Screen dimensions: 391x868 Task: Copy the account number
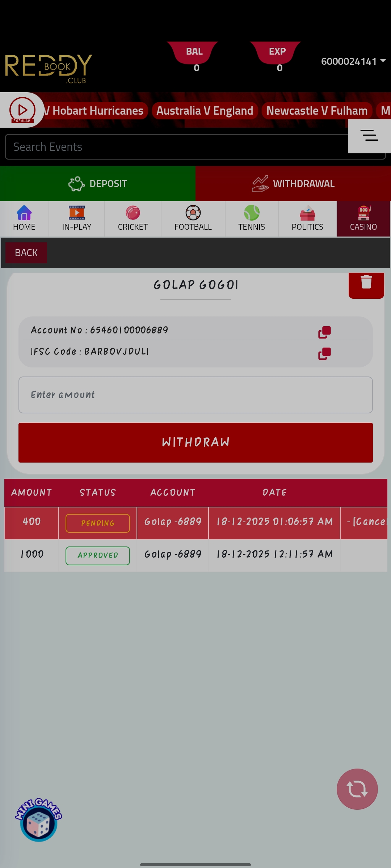coord(324,332)
